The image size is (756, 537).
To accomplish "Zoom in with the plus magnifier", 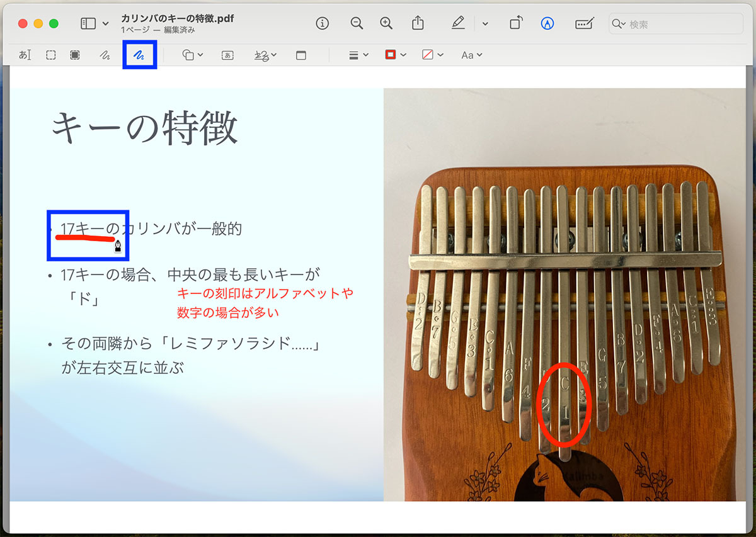I will (x=386, y=23).
